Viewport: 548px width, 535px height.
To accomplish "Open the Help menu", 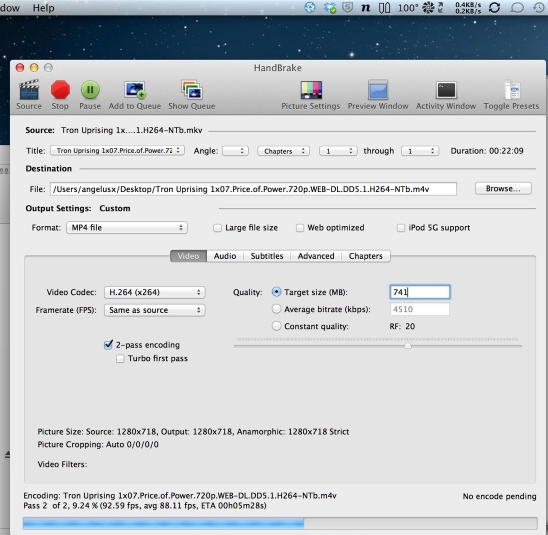I will pos(43,8).
